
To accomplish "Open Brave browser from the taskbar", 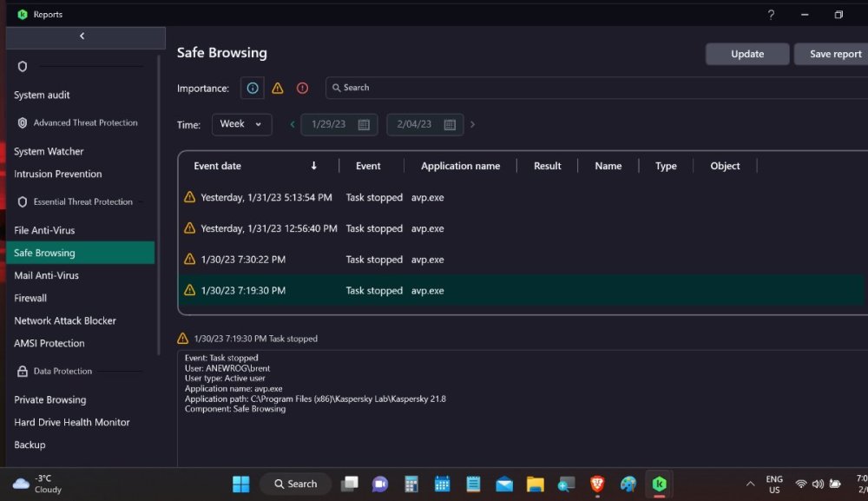I will coord(597,484).
